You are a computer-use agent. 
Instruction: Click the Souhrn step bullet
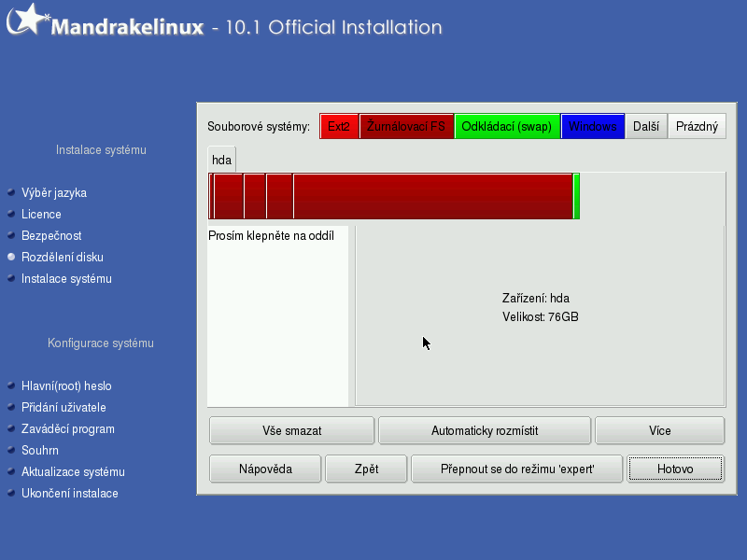[x=11, y=450]
